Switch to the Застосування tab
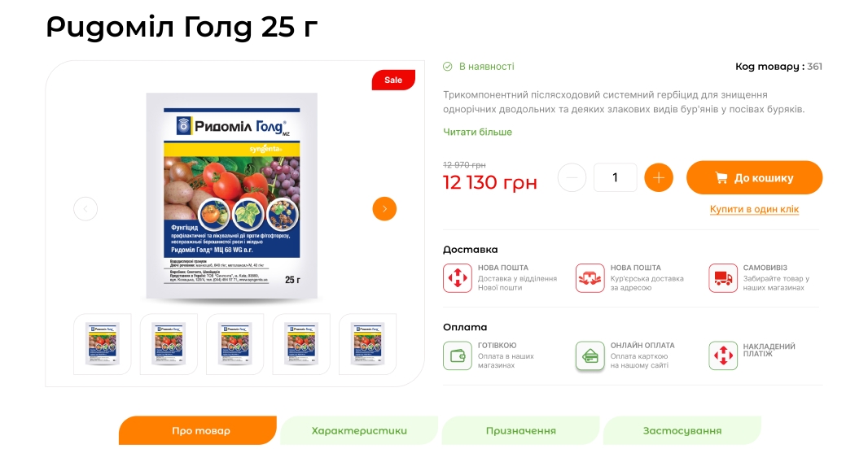 682,431
